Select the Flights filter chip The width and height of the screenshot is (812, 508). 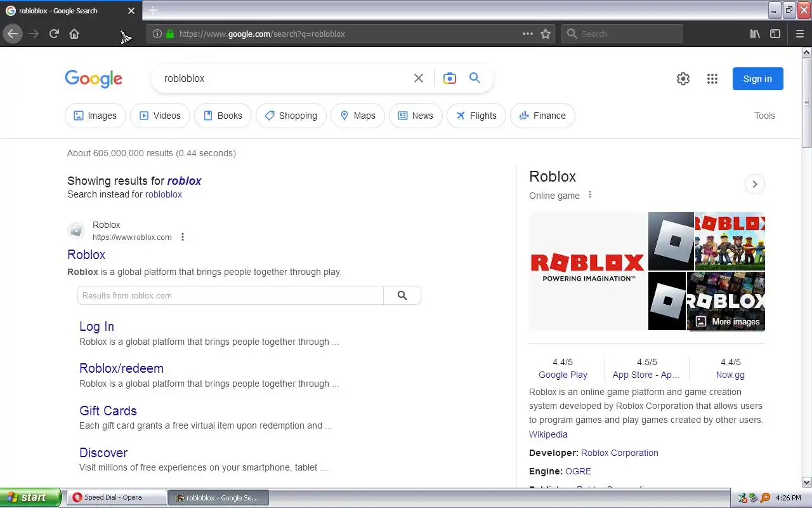[x=476, y=116]
